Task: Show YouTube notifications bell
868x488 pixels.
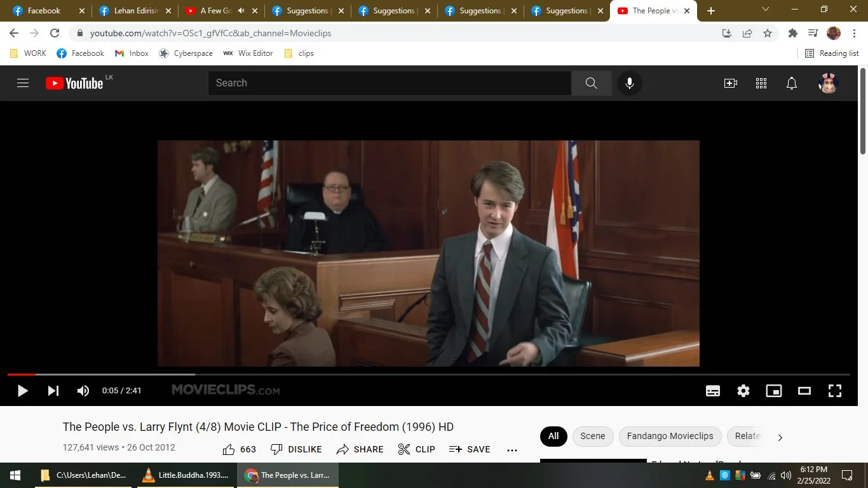Action: (792, 83)
